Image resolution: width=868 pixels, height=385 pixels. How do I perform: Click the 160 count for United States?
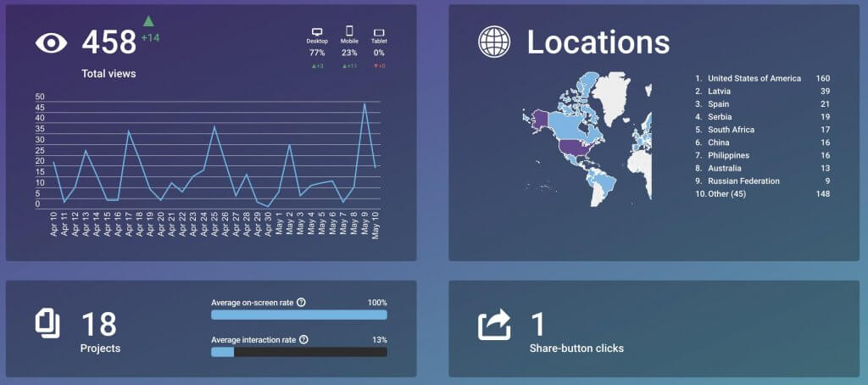coord(822,79)
